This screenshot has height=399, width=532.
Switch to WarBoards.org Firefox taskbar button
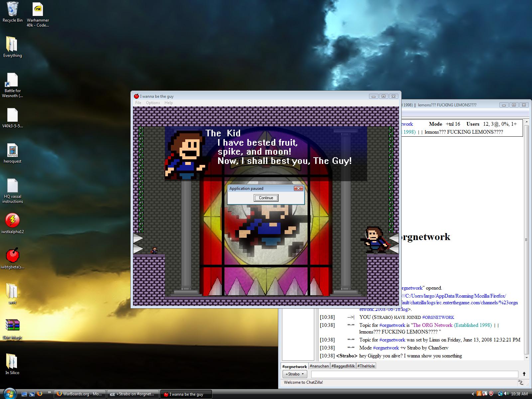pos(79,394)
